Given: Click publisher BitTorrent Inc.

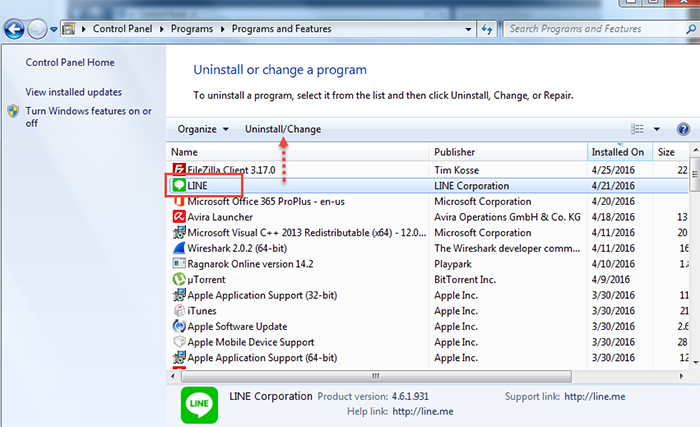Looking at the screenshot, I should 465,280.
